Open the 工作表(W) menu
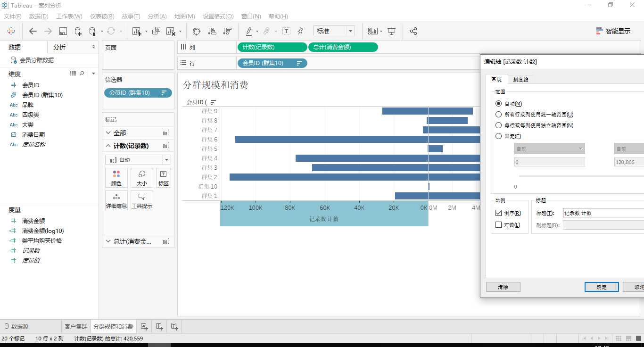Image resolution: width=644 pixels, height=347 pixels. 69,17
